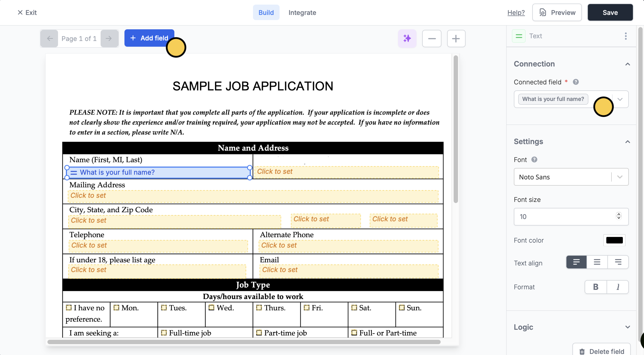The image size is (644, 355).
Task: Select center text alignment
Action: tap(597, 262)
